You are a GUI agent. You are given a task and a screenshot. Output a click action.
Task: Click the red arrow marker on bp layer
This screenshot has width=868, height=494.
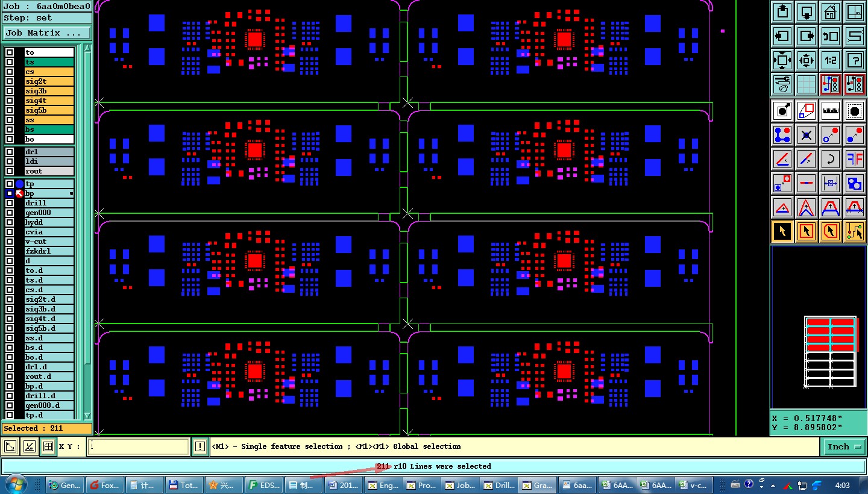[x=20, y=193]
